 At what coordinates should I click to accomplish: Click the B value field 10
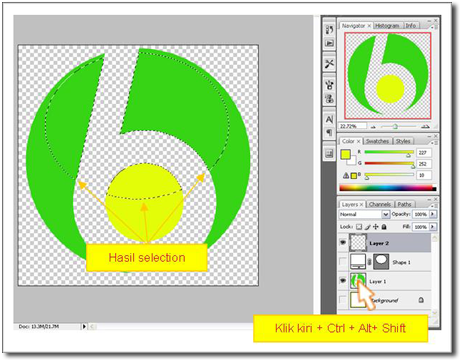click(x=424, y=175)
